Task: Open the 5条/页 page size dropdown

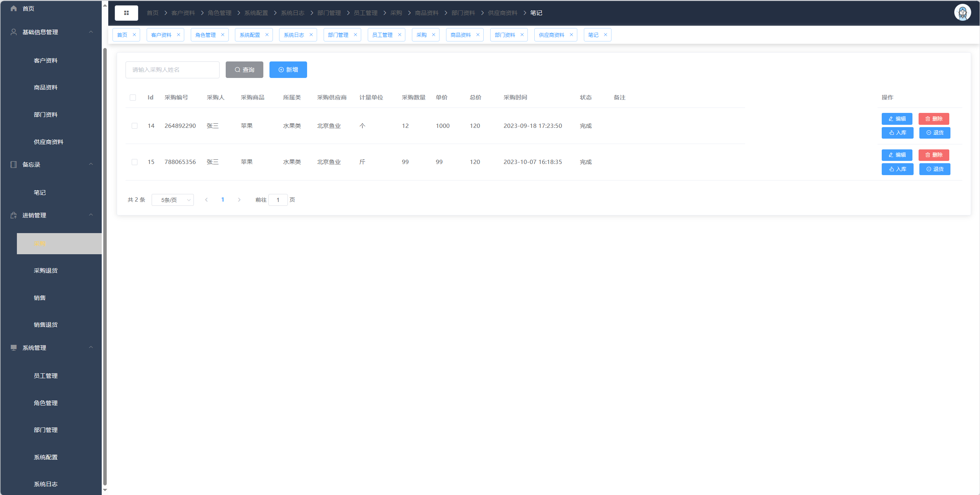Action: (x=172, y=200)
